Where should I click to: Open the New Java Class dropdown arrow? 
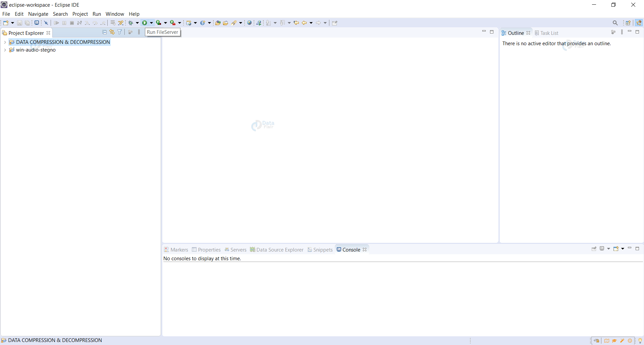tap(209, 23)
